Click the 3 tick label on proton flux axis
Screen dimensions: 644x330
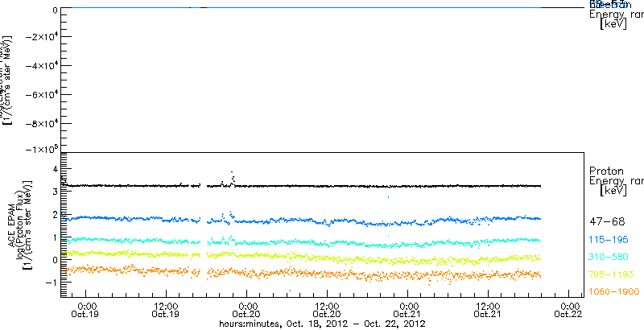54,192
